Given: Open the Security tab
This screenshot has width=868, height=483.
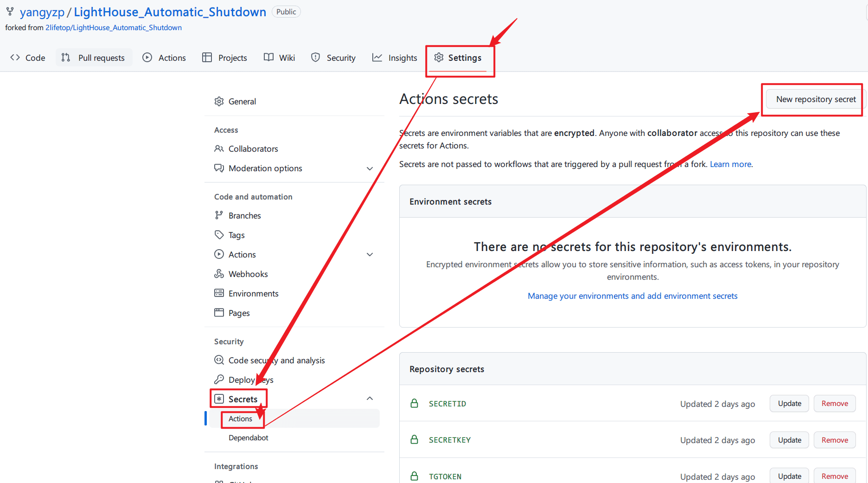Looking at the screenshot, I should coord(333,58).
